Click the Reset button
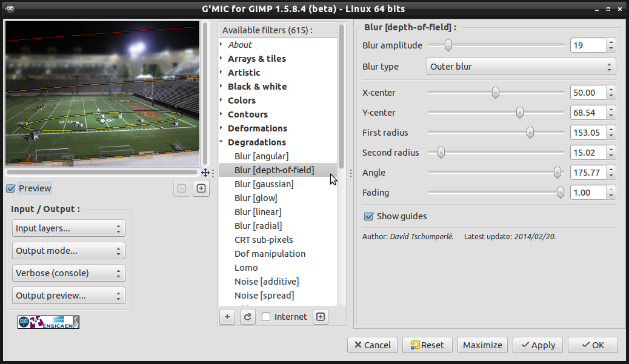Screen dimensions: 629x364 click(x=427, y=345)
